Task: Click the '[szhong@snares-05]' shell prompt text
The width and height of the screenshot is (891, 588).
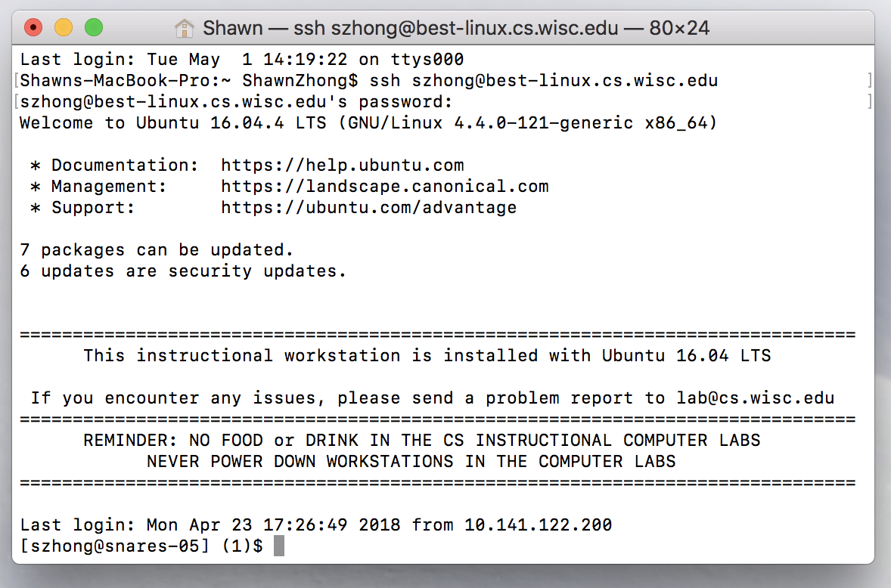Action: point(115,546)
